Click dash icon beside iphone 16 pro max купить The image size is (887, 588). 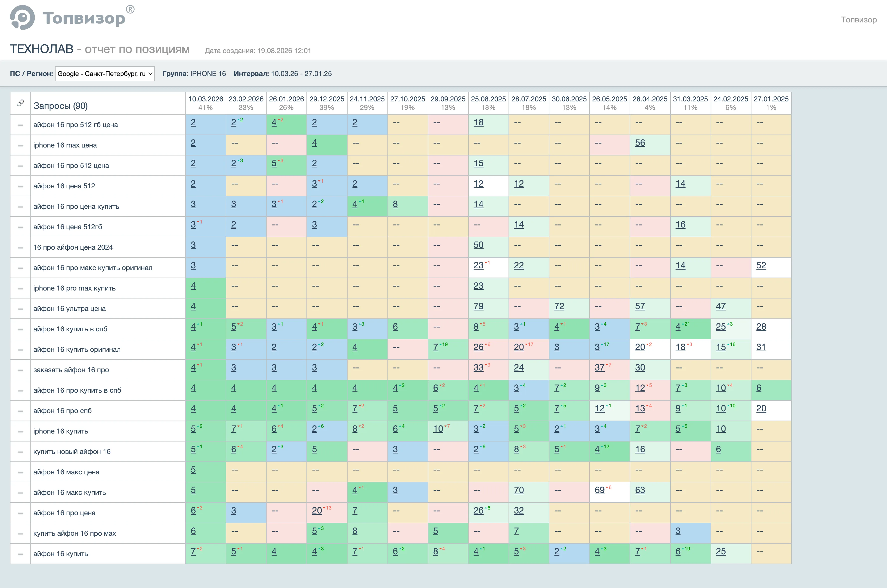click(21, 288)
